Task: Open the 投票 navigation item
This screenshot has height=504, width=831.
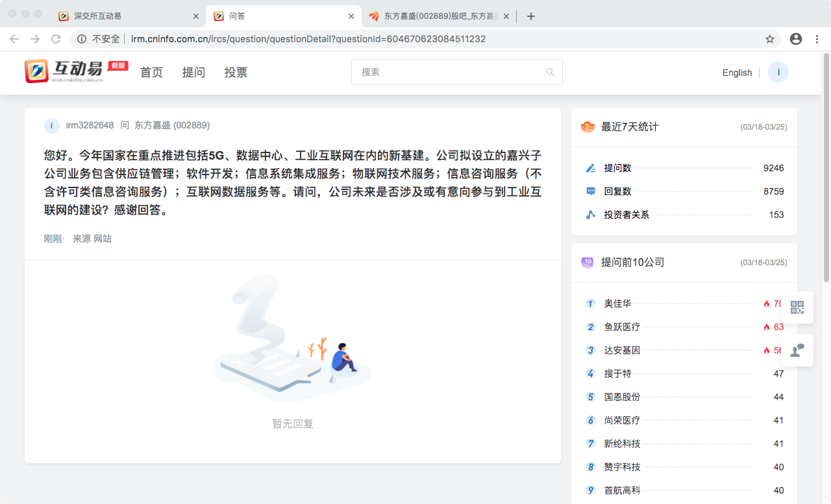Action: tap(236, 72)
